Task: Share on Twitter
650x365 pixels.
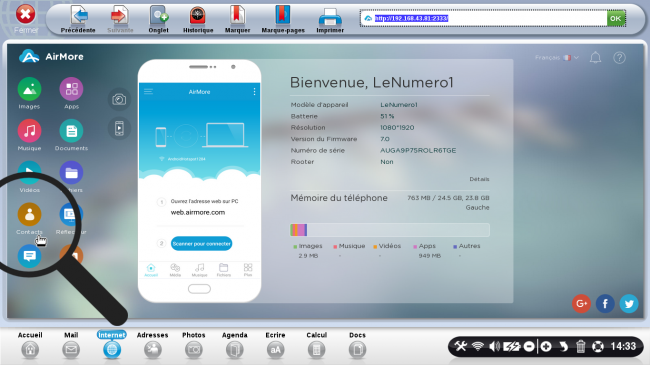Action: [629, 304]
